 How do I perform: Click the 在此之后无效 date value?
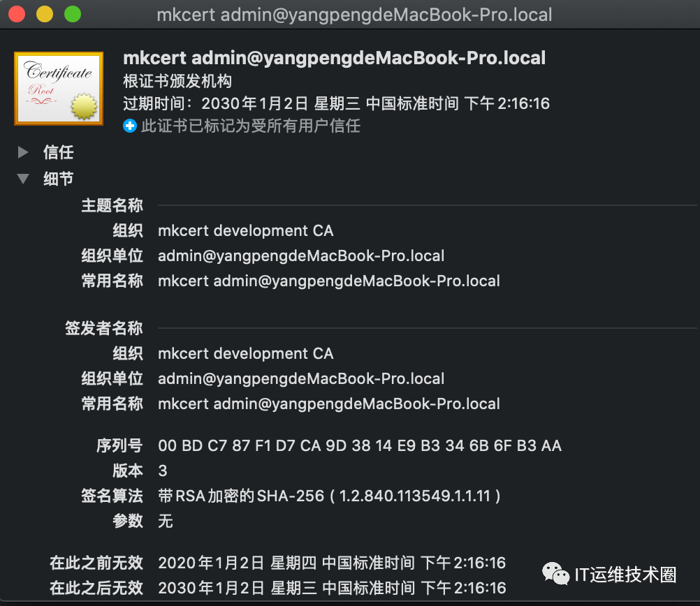[332, 588]
